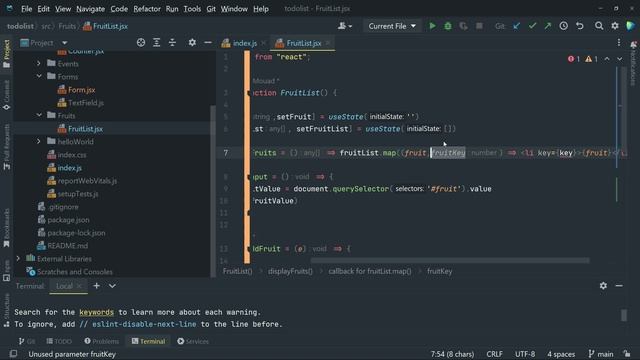Toggle tool window bars icon in status bar
The width and height of the screenshot is (640, 360).
(13, 354)
